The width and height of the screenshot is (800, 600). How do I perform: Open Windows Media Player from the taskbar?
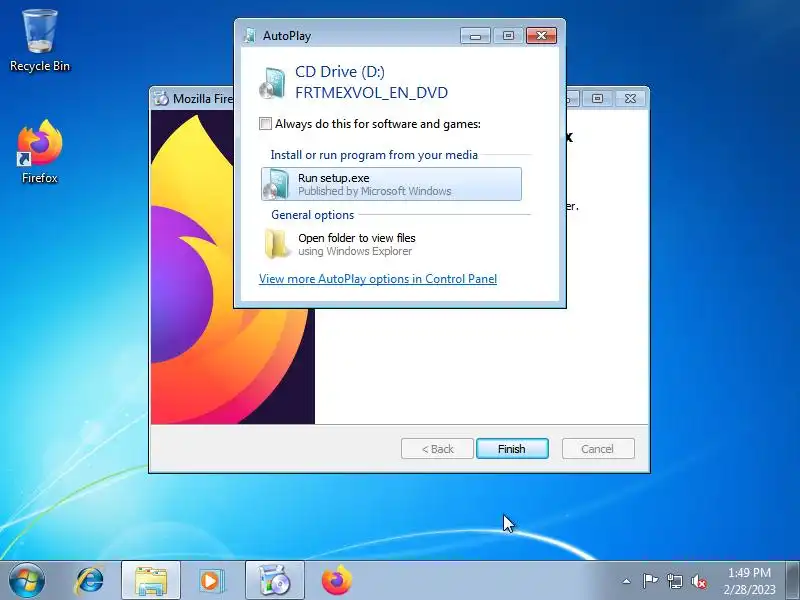pyautogui.click(x=211, y=581)
